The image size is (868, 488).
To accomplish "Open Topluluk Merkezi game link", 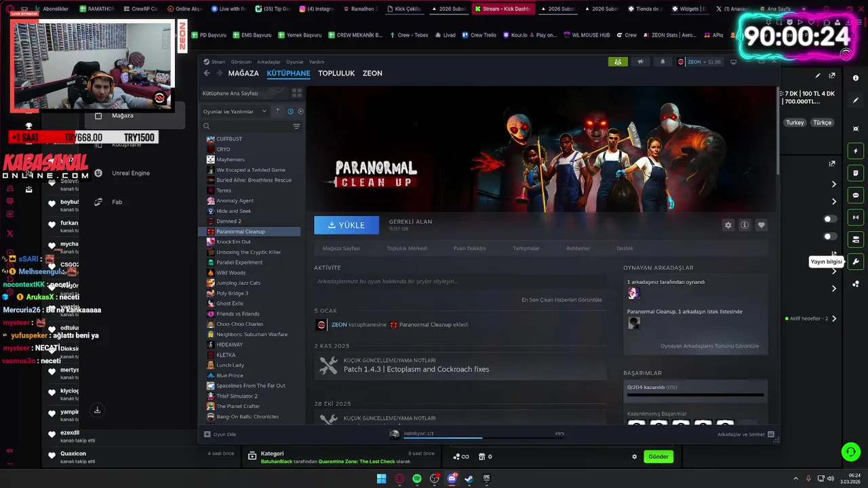I will click(x=407, y=248).
